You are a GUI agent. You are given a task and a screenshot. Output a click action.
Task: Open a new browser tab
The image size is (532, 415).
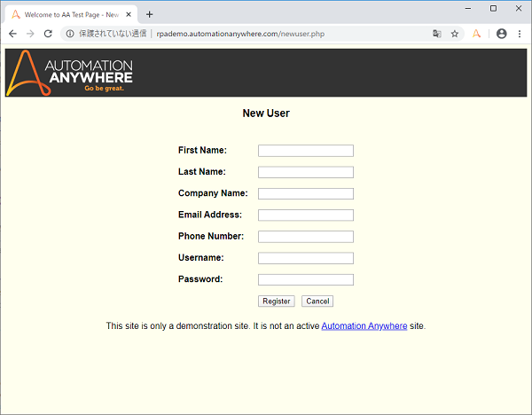(149, 14)
